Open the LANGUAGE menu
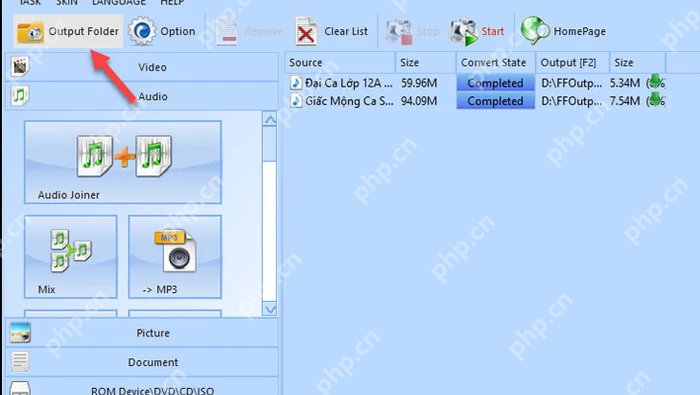 click(x=119, y=3)
